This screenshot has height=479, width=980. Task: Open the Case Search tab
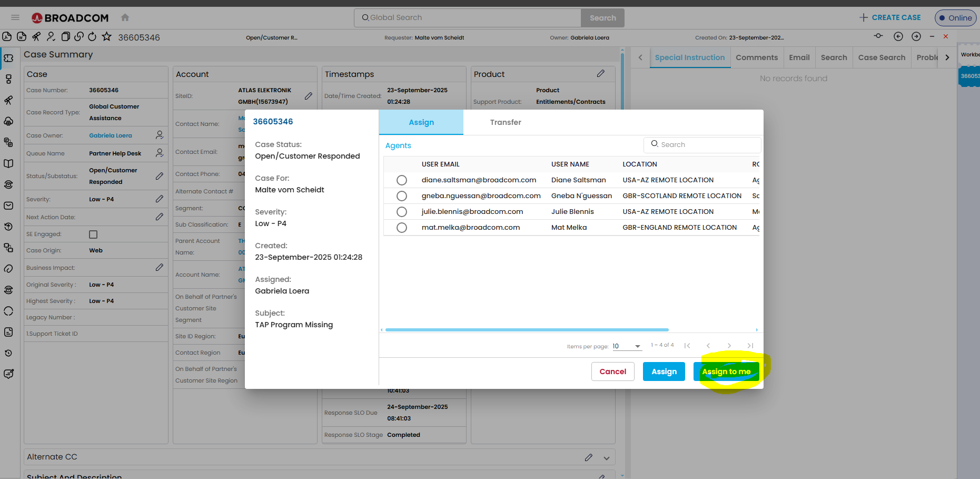point(882,57)
